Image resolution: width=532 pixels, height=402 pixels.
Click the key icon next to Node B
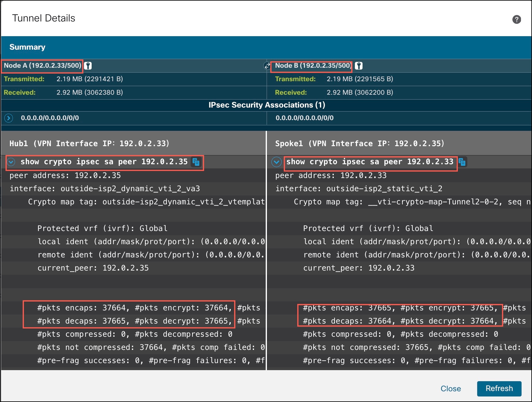(x=359, y=65)
